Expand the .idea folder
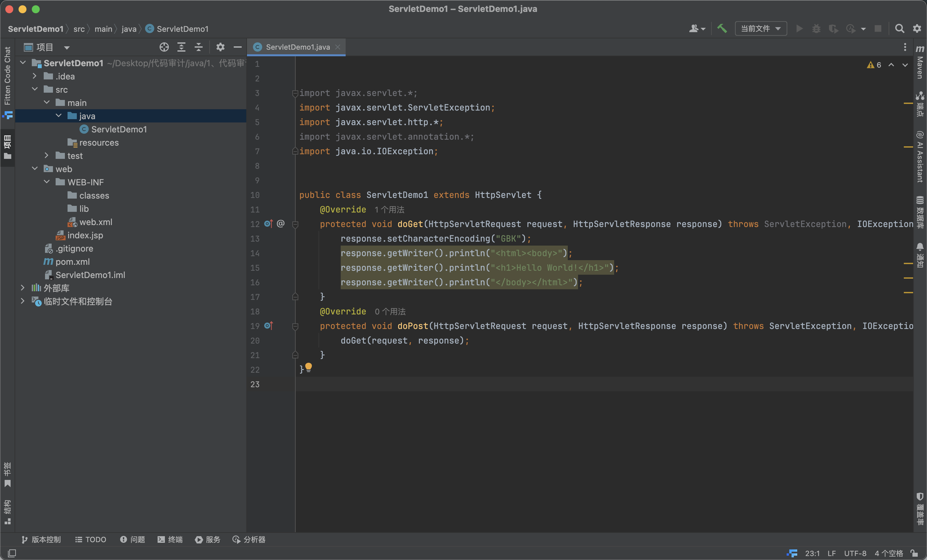Screen dimensions: 927x560 coord(35,76)
